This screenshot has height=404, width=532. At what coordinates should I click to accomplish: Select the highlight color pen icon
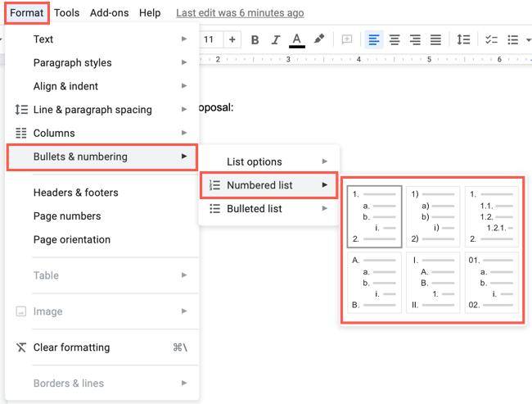[x=319, y=40]
